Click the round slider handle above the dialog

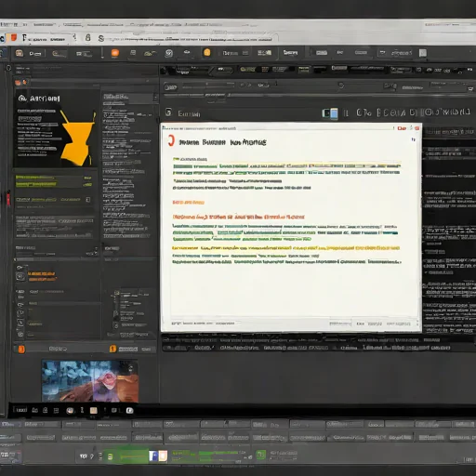pyautogui.click(x=341, y=86)
